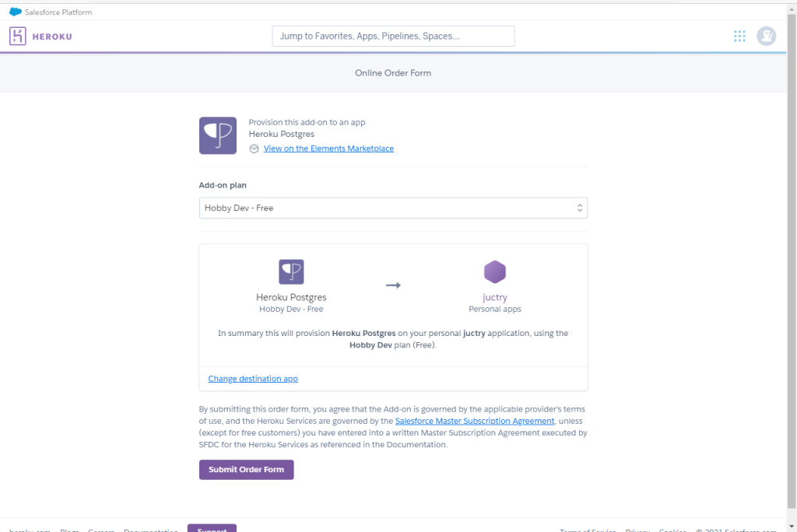Click the juctry app name link
Viewport: 797px width, 532px height.
pos(494,297)
